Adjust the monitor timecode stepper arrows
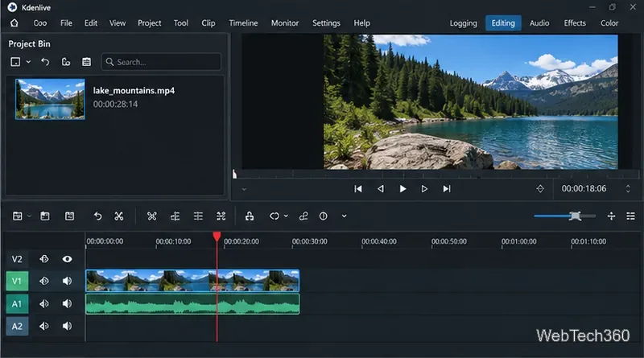Screen dimensions: 644x358 (x=628, y=189)
